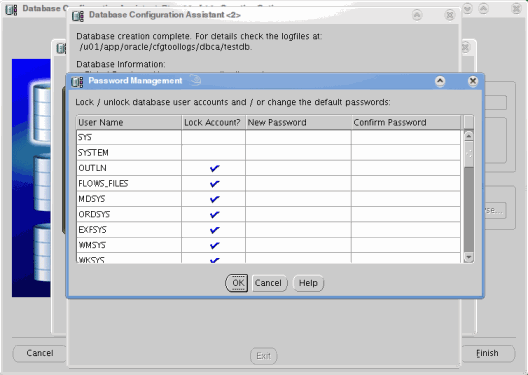528x375 pixels.
Task: Click Confirm Password field for SYS
Action: (x=406, y=137)
